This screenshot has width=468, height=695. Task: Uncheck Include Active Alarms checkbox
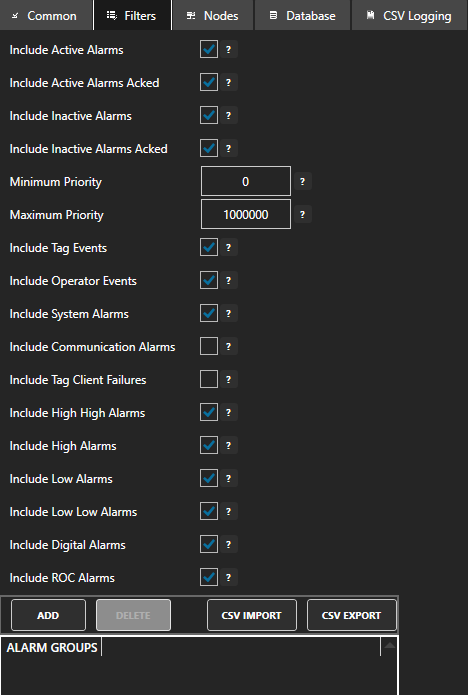(209, 49)
